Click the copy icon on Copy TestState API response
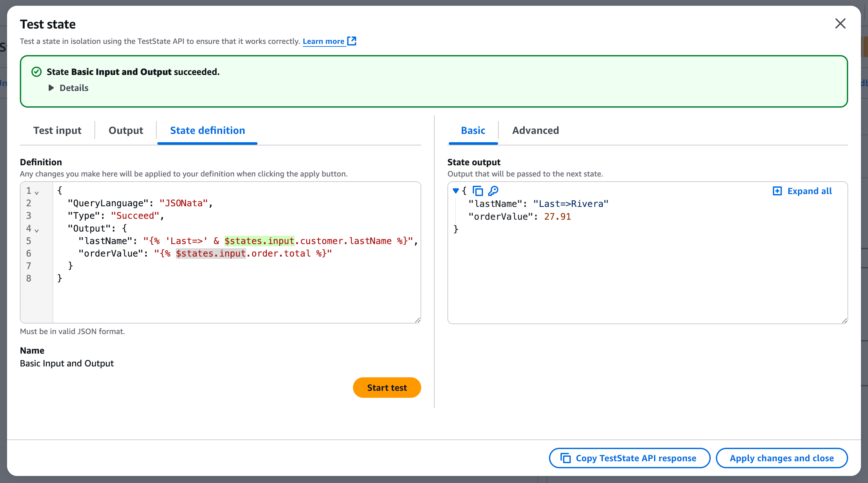This screenshot has height=483, width=868. 565,458
